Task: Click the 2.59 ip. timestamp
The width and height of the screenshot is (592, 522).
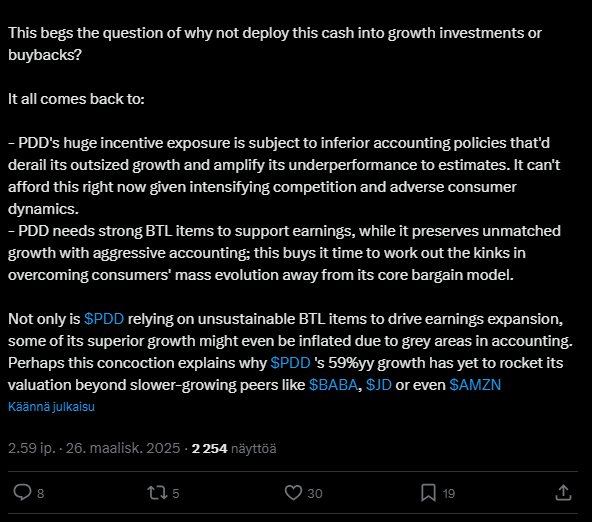Action: tap(31, 448)
